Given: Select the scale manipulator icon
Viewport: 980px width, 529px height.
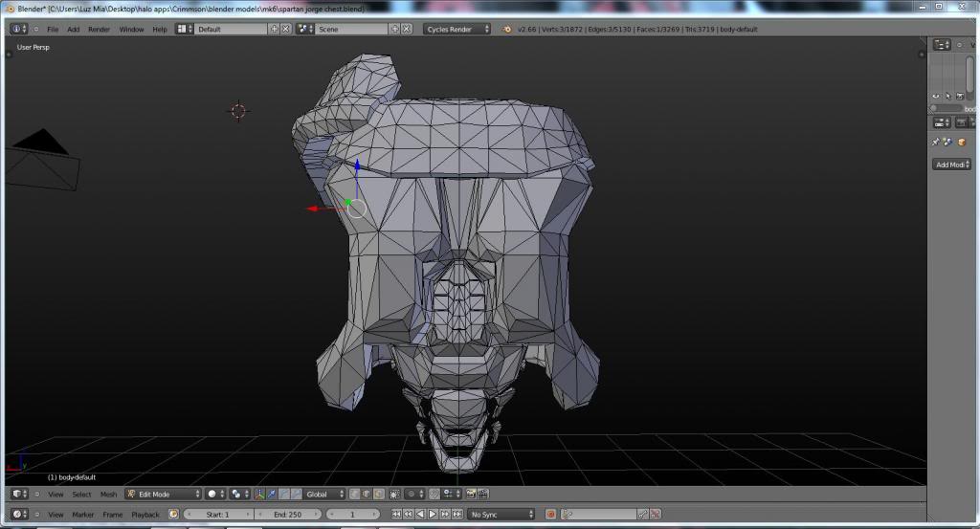Looking at the screenshot, I should [297, 494].
